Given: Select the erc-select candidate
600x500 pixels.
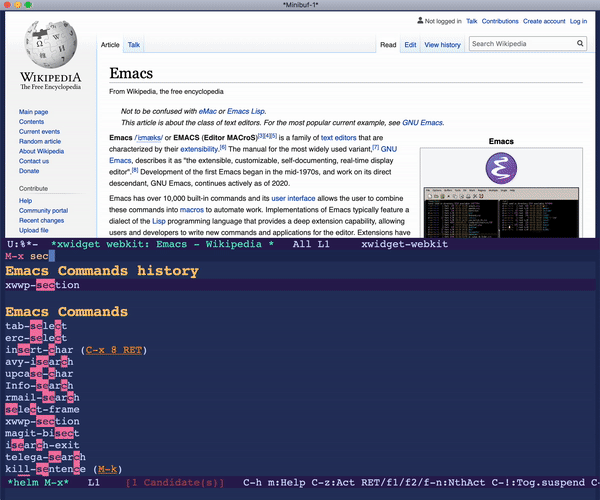Looking at the screenshot, I should coord(36,338).
